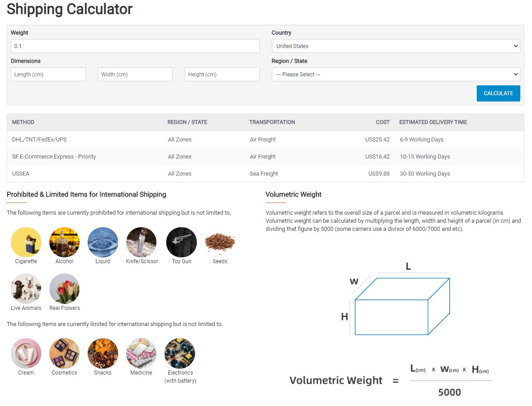Click the Cigarette prohibited item icon

point(26,242)
